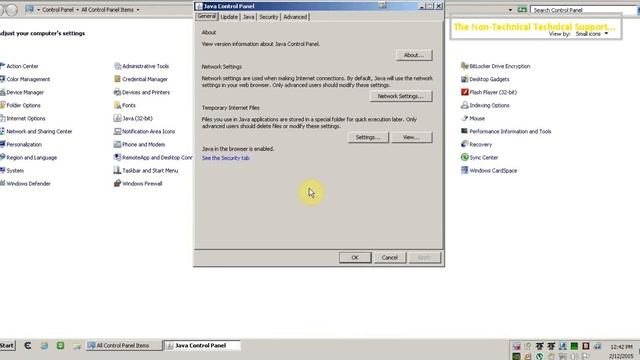Open RemoteApp and Desktop Connections icon

pos(153,158)
